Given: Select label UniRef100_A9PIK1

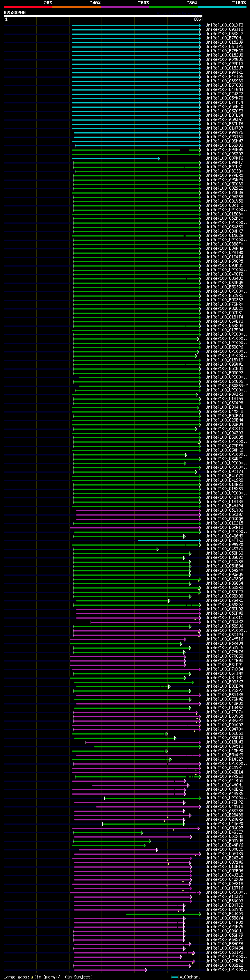Looking at the screenshot, I should [x=224, y=73].
